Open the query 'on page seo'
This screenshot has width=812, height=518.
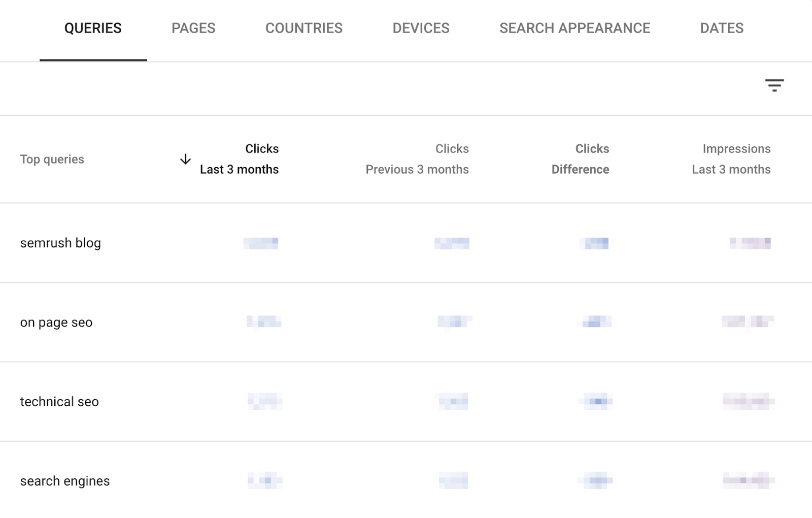click(x=56, y=322)
